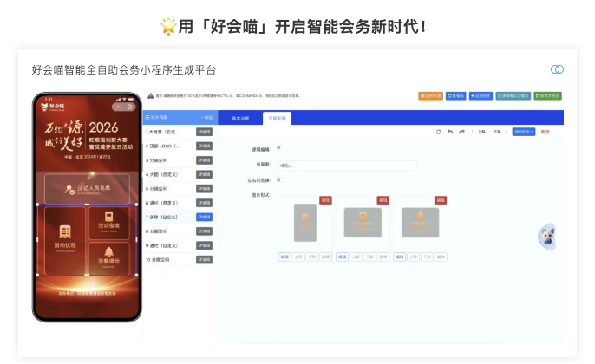
Task: Click 下移 in the editor toolbar
Action: [497, 132]
